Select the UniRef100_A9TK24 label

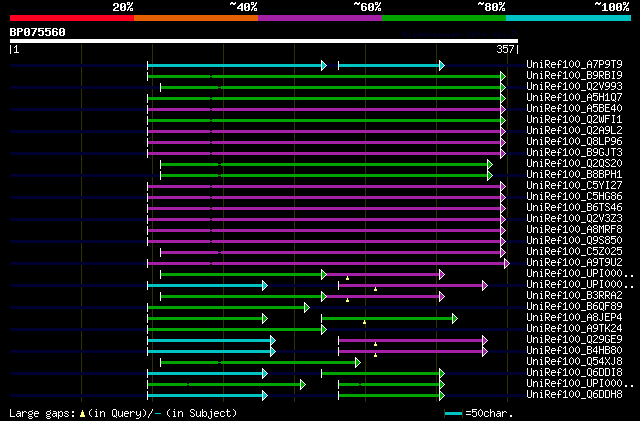574,329
